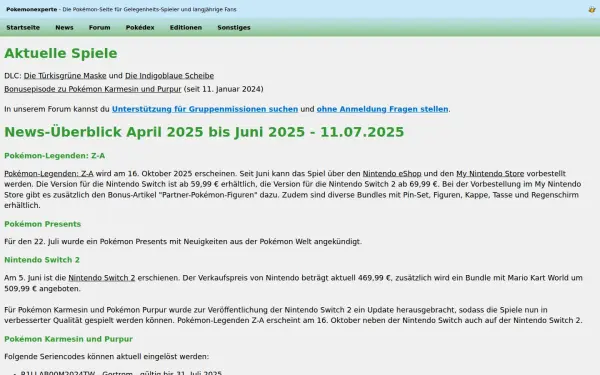Click the '(seit 11. Januar 2024)' text

tap(223, 89)
